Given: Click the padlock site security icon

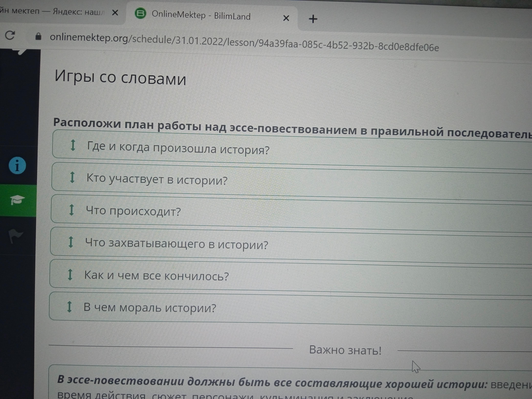Looking at the screenshot, I should [38, 37].
